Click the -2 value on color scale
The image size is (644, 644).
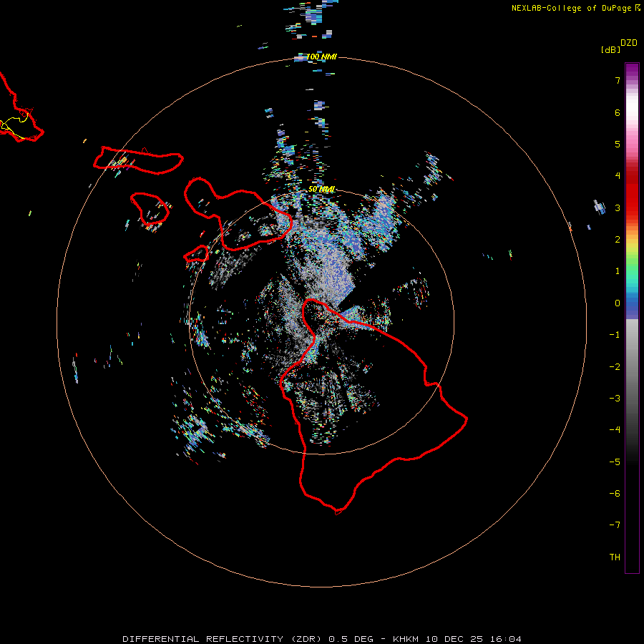click(615, 366)
